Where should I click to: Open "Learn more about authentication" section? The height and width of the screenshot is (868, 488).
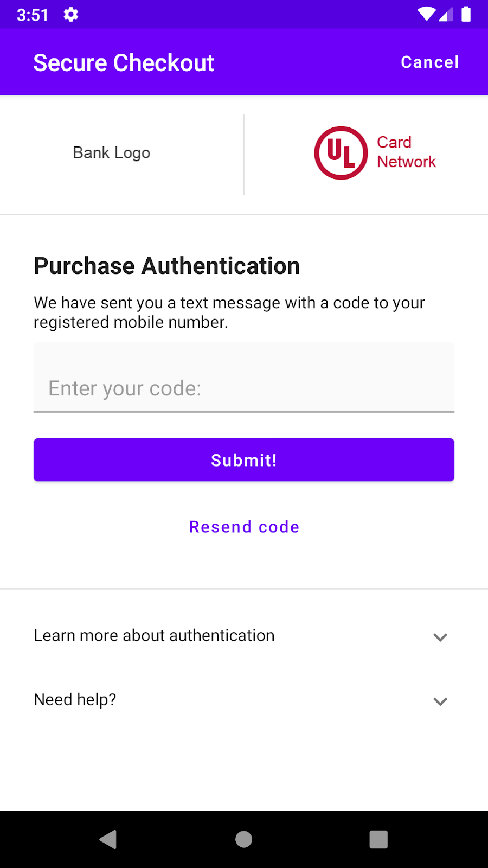(154, 635)
